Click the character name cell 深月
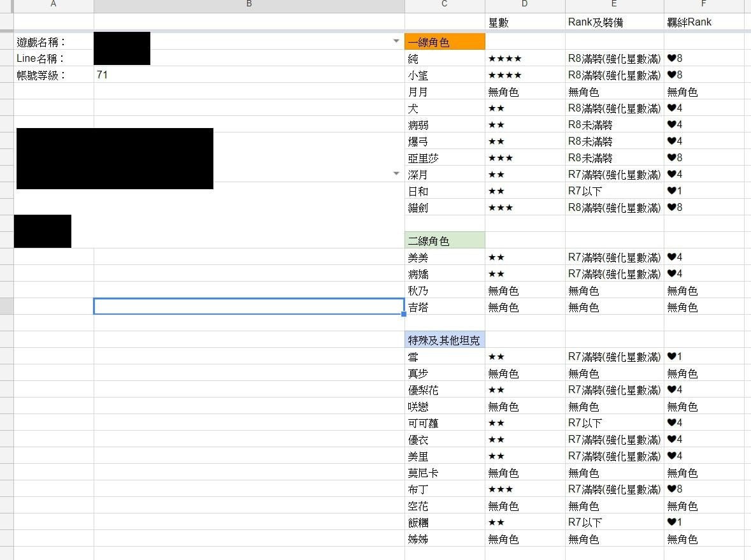 [445, 175]
